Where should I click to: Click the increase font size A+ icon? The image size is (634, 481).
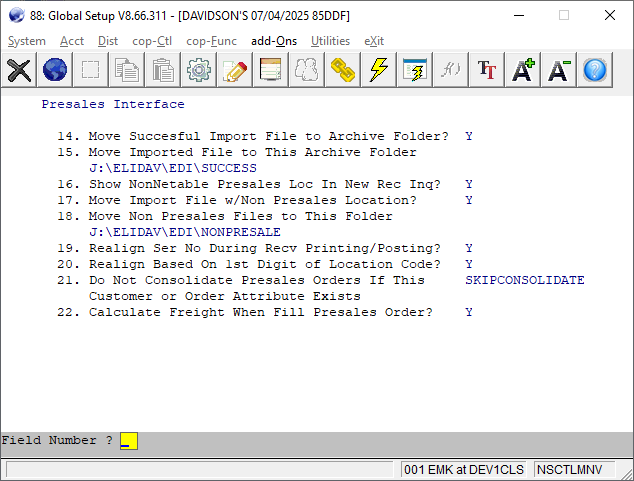tap(523, 69)
